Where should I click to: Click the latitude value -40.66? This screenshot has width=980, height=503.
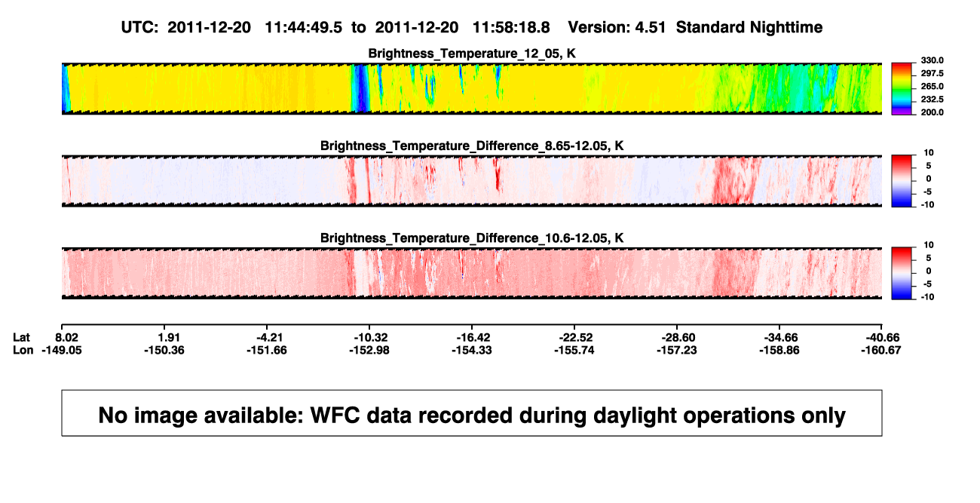tap(882, 337)
